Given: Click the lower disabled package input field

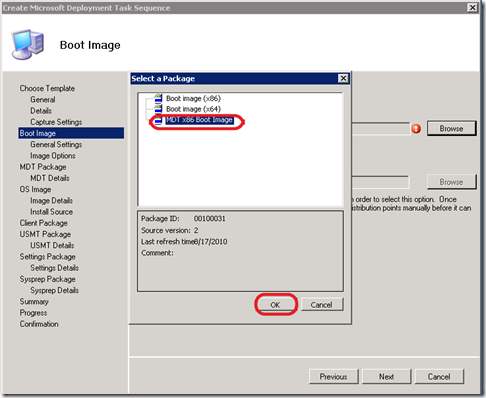Looking at the screenshot, I should (380, 182).
